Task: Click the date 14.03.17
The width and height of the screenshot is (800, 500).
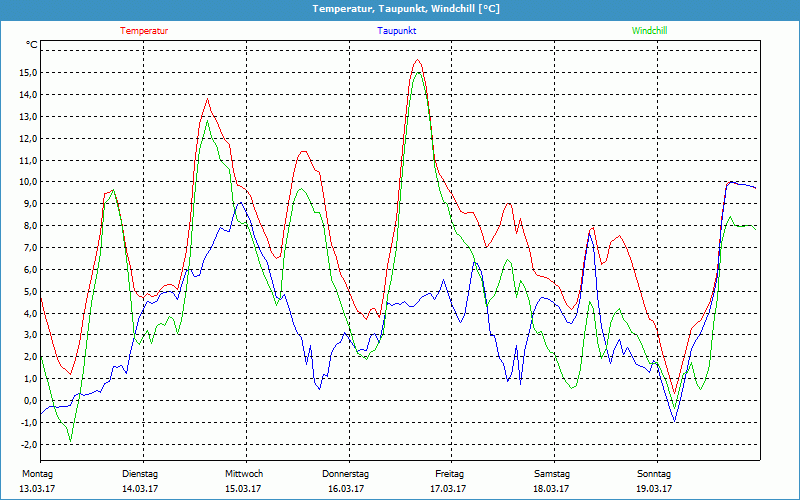Action: (x=140, y=489)
